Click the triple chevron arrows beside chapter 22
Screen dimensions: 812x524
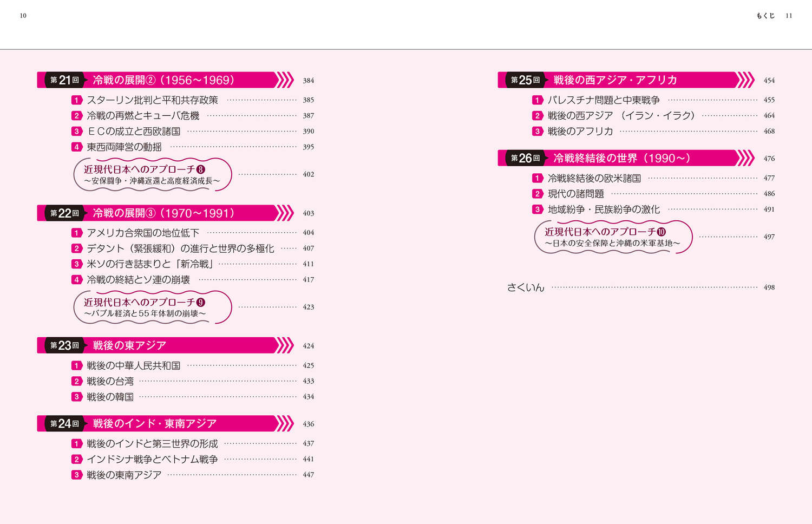[x=285, y=213]
